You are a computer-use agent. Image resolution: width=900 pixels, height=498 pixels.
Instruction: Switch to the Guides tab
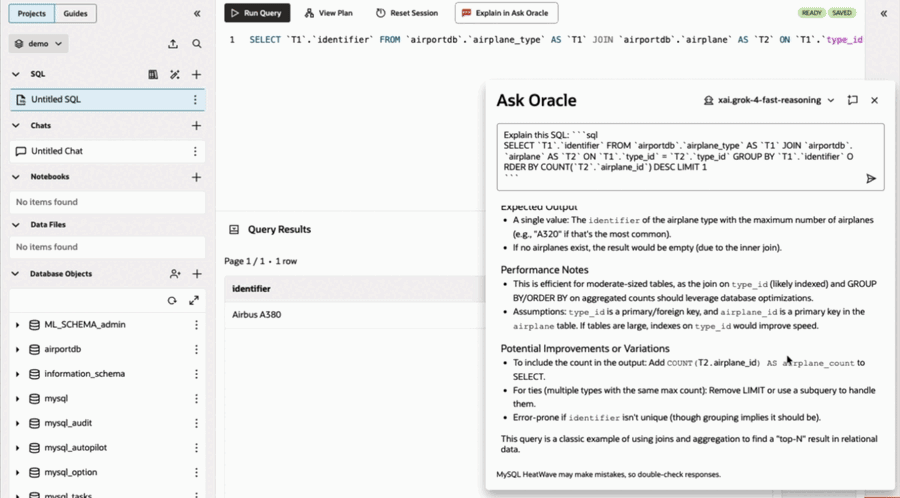tap(75, 13)
